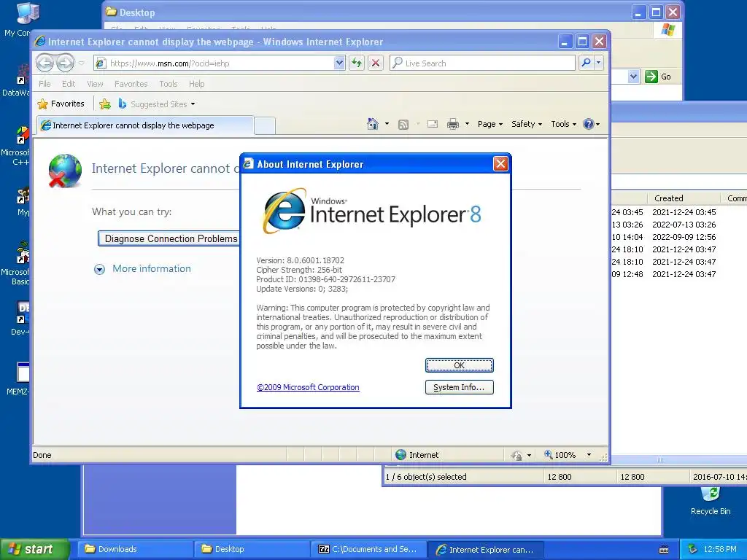Open the Home button dropdown arrow
747x560 pixels.
tap(387, 124)
